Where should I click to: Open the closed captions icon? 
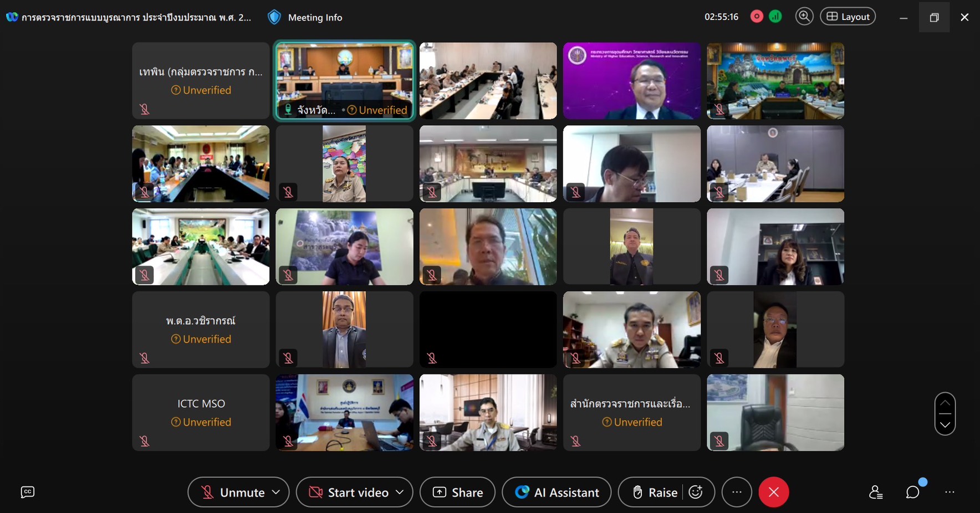[x=27, y=492]
